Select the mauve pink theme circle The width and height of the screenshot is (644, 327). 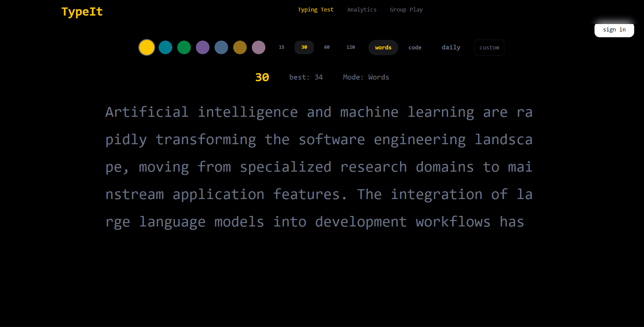259,47
